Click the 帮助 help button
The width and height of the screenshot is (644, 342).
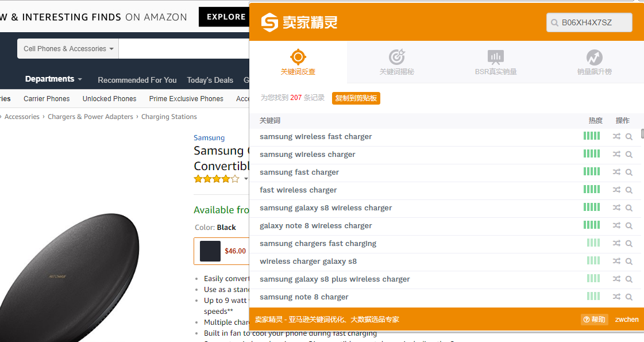[x=594, y=320]
